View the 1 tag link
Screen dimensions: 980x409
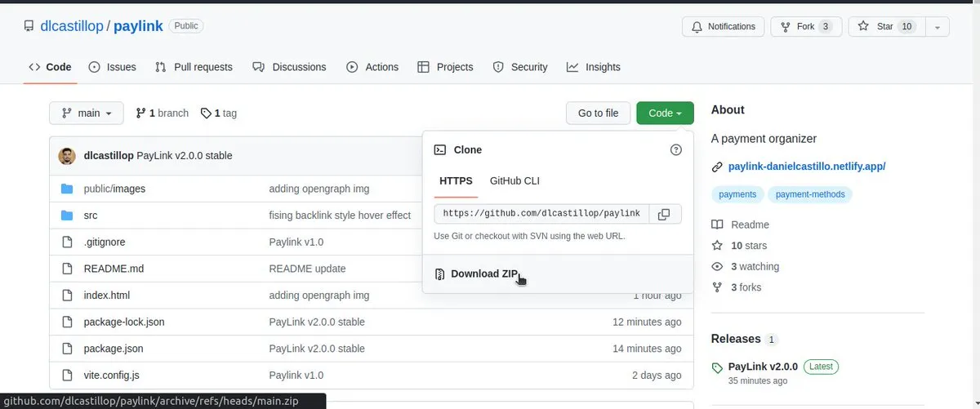tap(219, 113)
